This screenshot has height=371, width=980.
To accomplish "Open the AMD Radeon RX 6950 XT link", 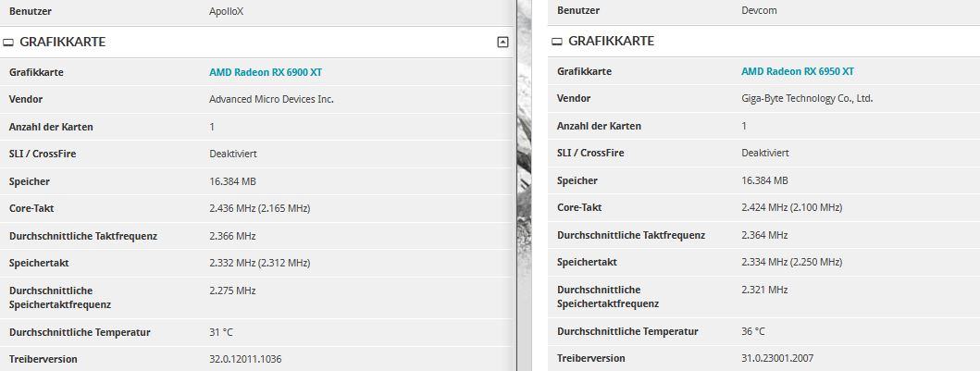I will pyautogui.click(x=797, y=71).
